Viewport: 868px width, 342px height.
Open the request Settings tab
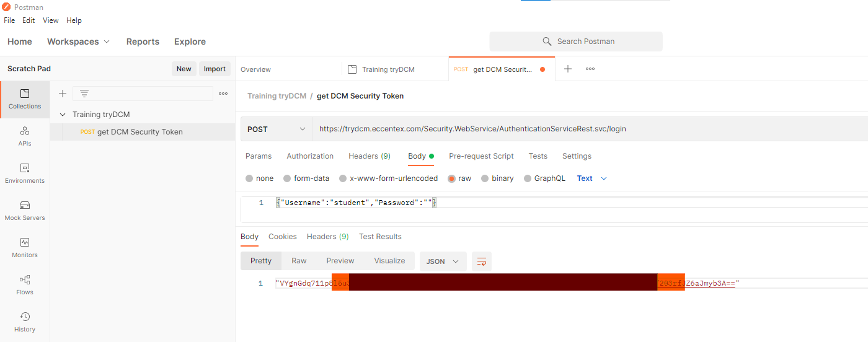[577, 156]
